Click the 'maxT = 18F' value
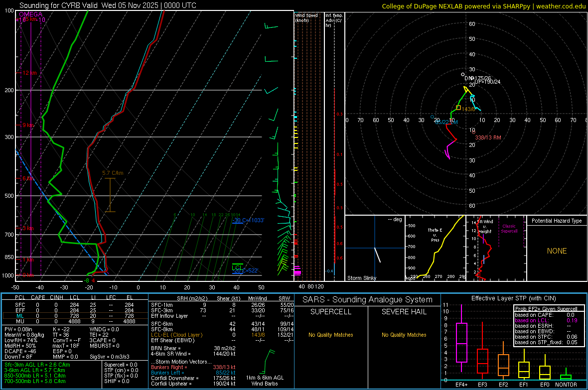This screenshot has height=390, width=588. point(66,346)
